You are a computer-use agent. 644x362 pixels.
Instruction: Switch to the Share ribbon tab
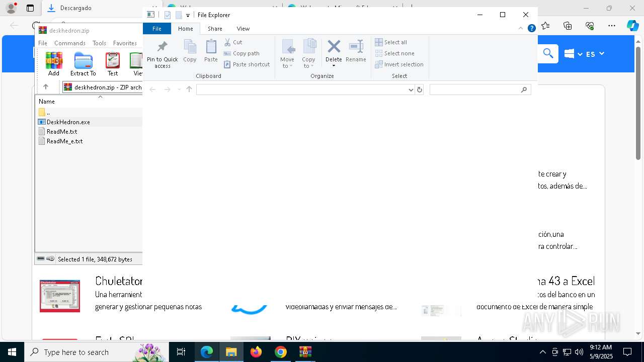click(215, 29)
